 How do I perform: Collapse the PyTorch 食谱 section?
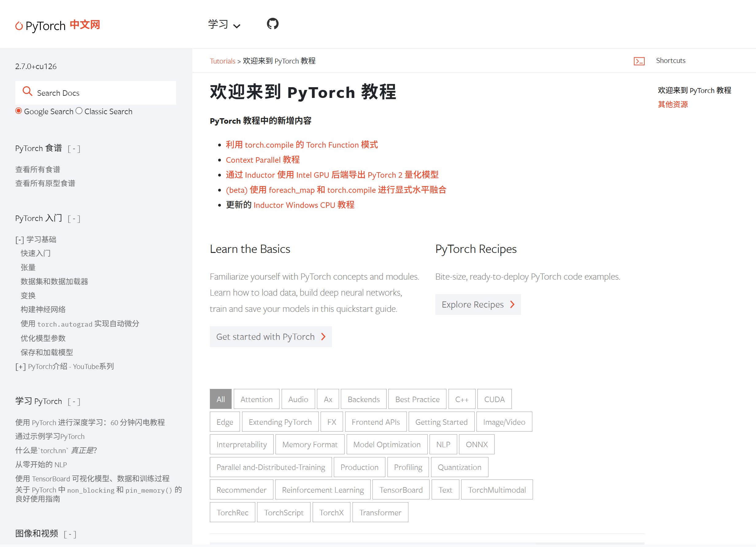(x=74, y=149)
